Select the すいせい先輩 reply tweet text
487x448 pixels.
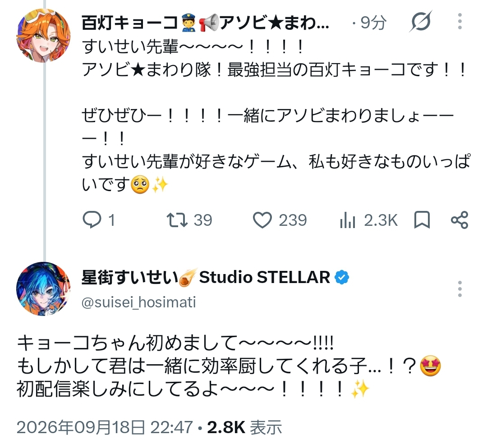click(x=276, y=115)
